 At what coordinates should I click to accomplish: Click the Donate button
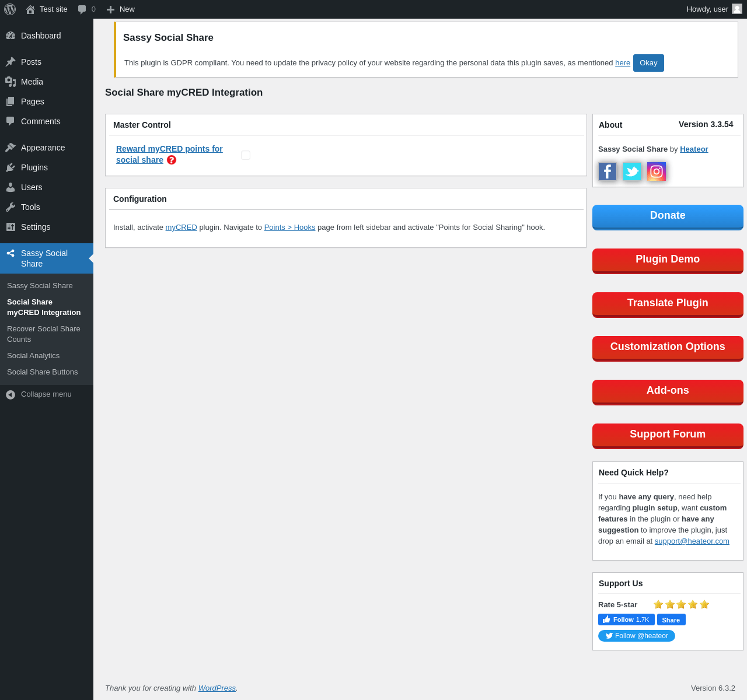point(668,217)
